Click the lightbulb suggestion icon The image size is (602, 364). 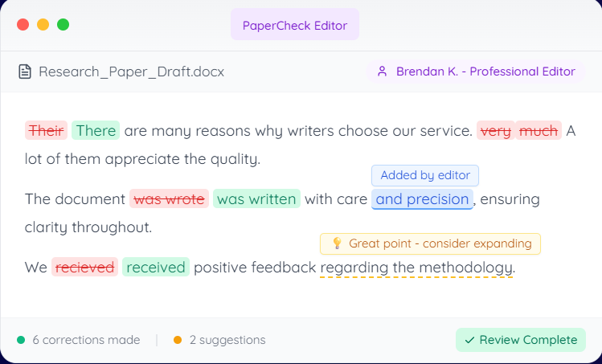pos(337,243)
